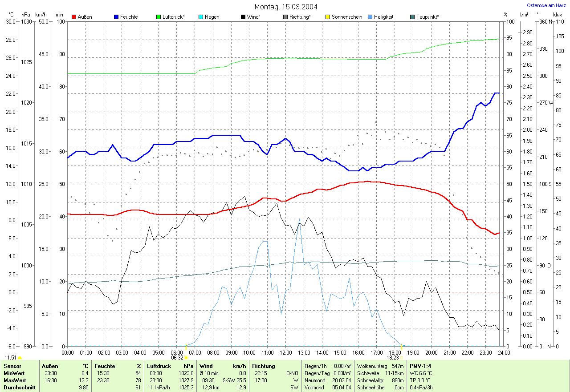
Task: Click the gray Richtung legend swatch
Action: [x=285, y=17]
